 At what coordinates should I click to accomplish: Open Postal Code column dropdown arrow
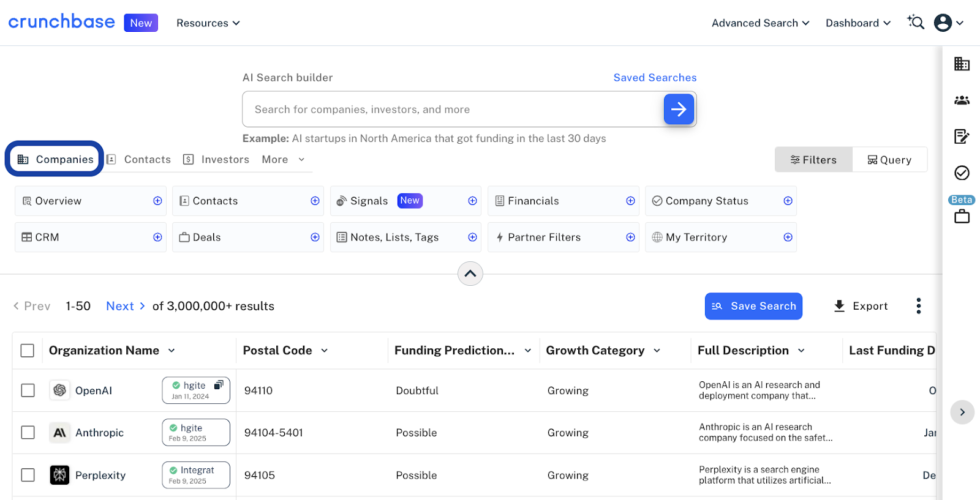pyautogui.click(x=325, y=351)
